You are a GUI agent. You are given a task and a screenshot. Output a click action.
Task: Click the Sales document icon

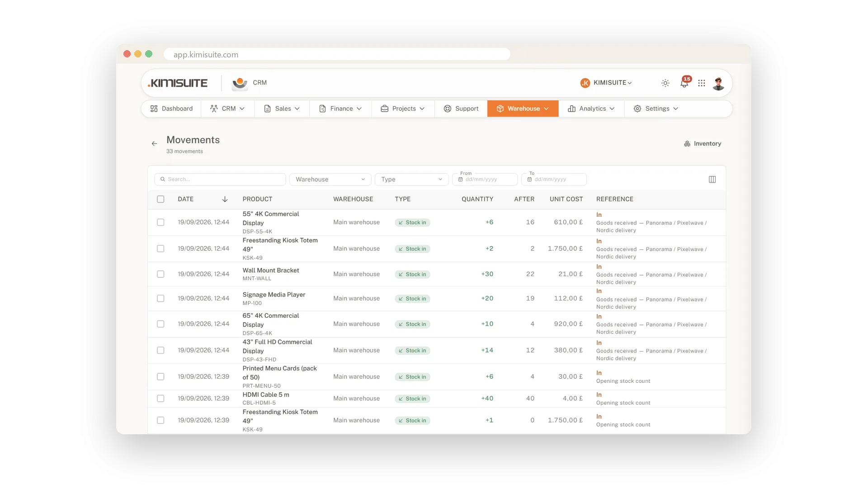[x=267, y=109]
